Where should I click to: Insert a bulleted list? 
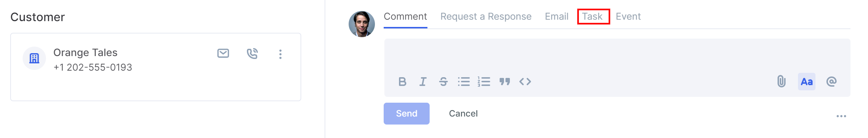point(464,82)
